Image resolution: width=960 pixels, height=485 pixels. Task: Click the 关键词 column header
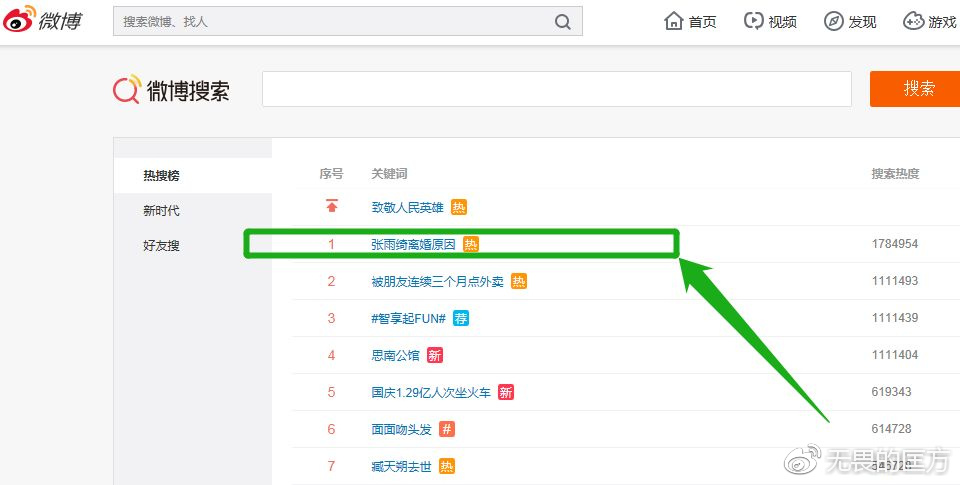(x=389, y=174)
